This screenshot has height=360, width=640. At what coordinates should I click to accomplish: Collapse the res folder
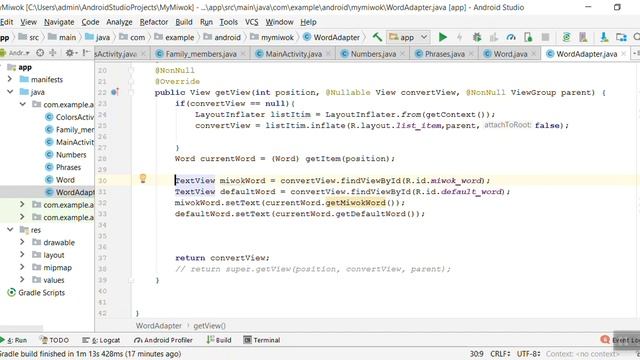[x=10, y=230]
